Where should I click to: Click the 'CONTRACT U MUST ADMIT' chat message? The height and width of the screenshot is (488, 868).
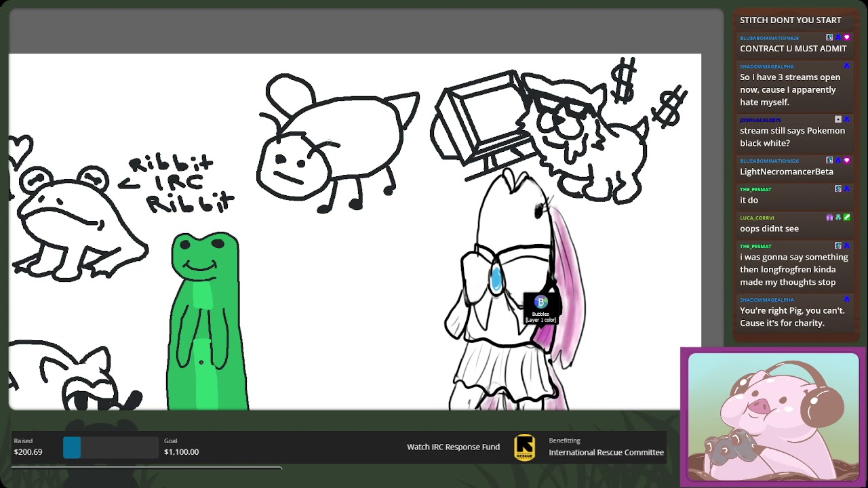793,48
